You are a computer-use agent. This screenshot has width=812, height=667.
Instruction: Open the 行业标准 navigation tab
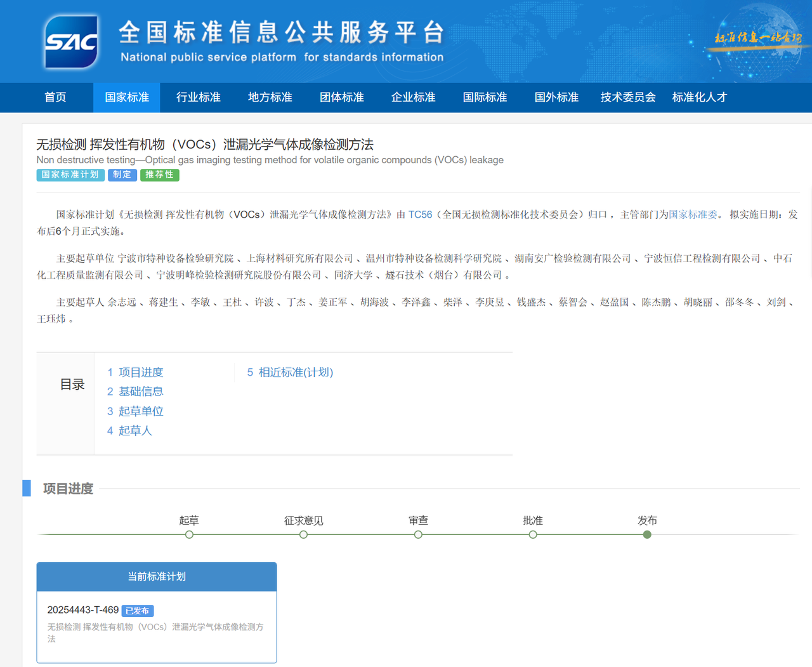coord(199,98)
